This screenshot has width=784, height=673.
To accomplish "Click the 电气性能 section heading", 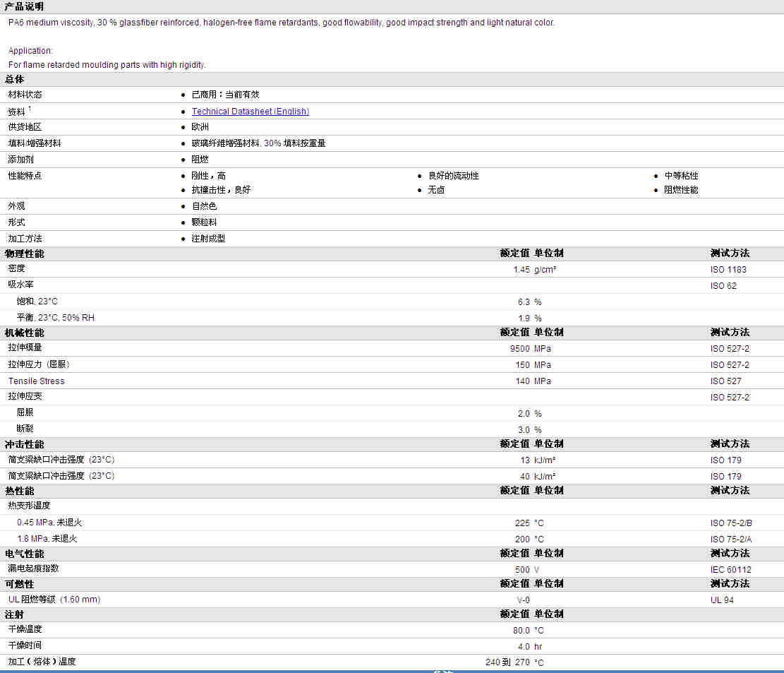I will click(24, 554).
